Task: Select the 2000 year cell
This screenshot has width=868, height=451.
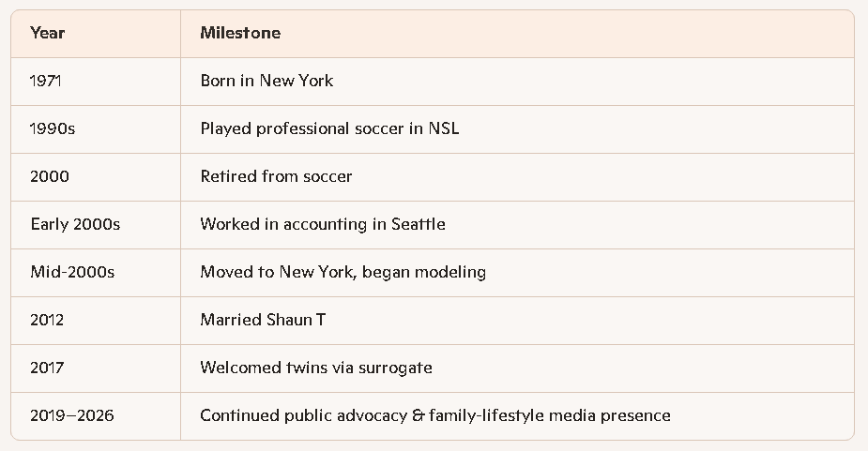Action: point(50,176)
